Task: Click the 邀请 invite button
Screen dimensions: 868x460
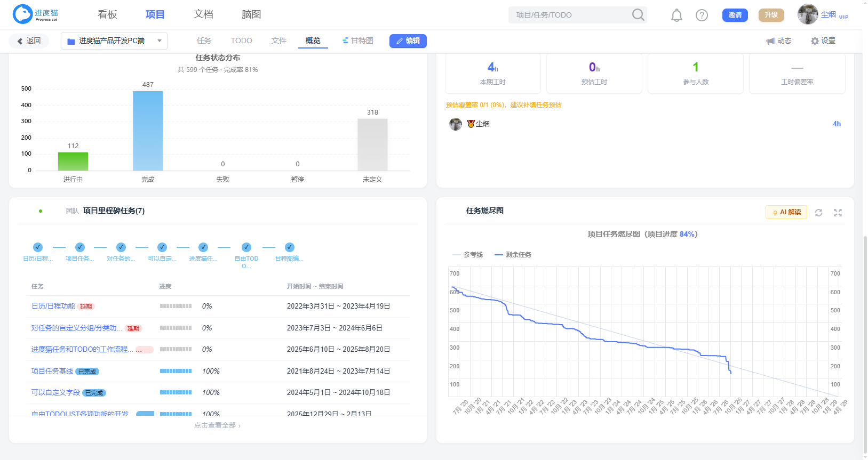Action: pyautogui.click(x=735, y=15)
